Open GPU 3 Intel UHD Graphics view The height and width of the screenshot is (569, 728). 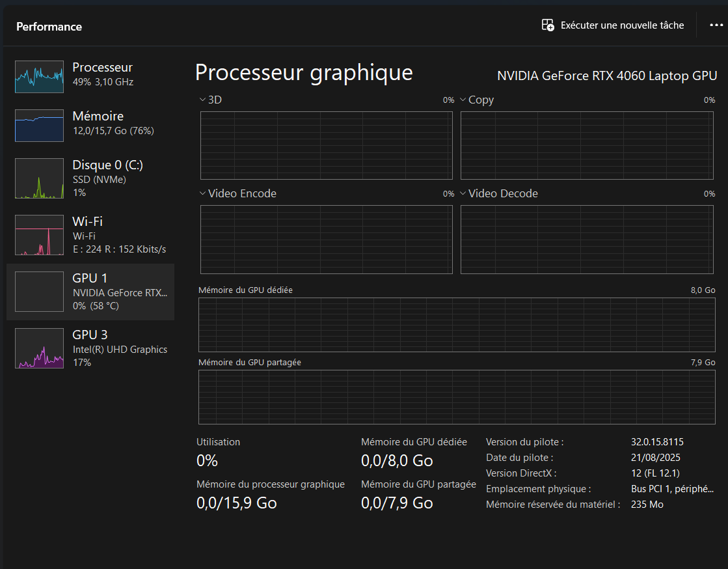pos(90,348)
